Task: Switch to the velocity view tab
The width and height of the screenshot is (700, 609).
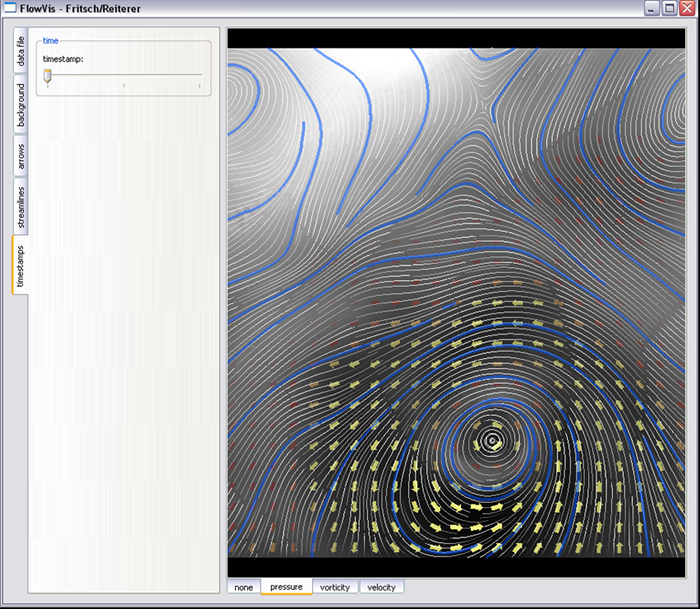Action: point(381,587)
